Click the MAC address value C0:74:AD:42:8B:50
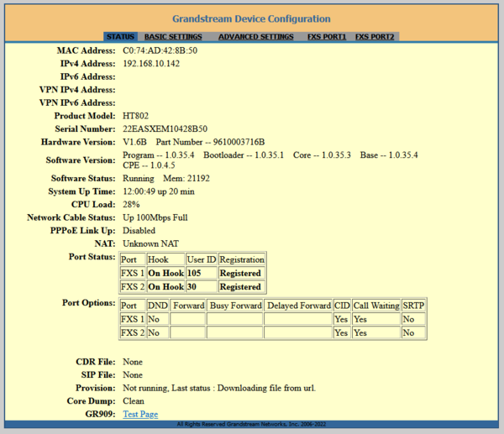Image resolution: width=504 pixels, height=434 pixels. (x=160, y=51)
